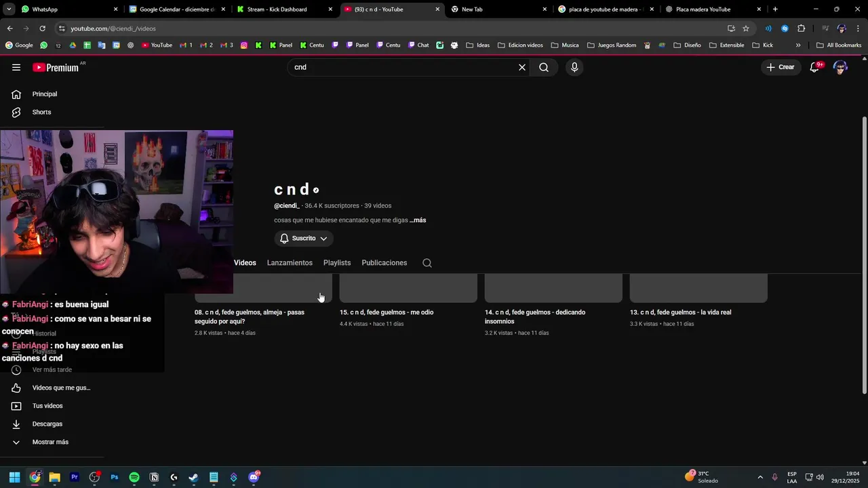The image size is (868, 488).
Task: Switch to the Publicaciones channel tab
Action: click(384, 263)
